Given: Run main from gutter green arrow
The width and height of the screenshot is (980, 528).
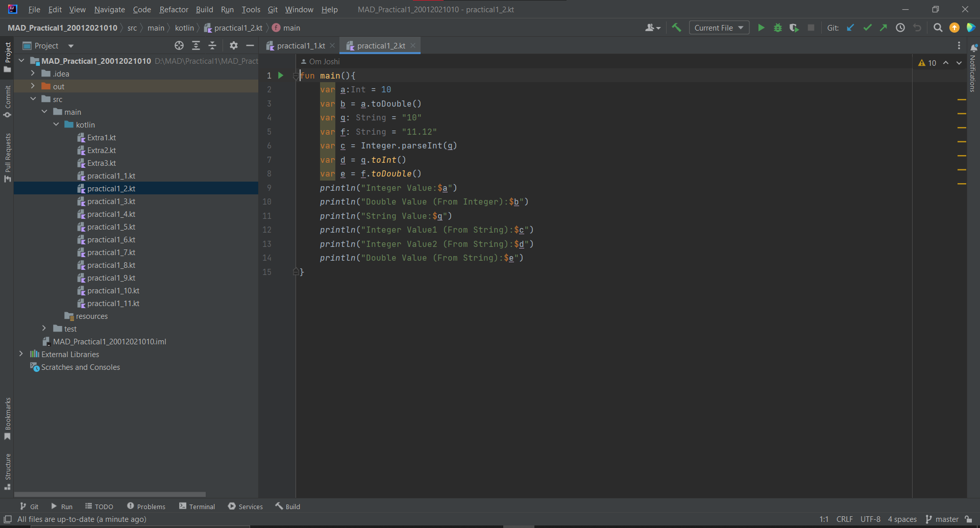Looking at the screenshot, I should pyautogui.click(x=280, y=75).
